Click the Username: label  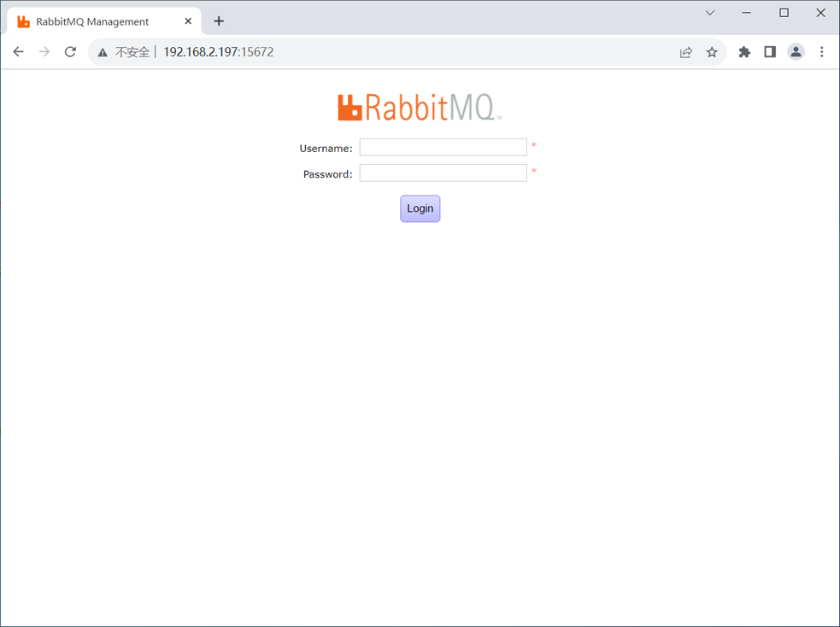(x=326, y=149)
